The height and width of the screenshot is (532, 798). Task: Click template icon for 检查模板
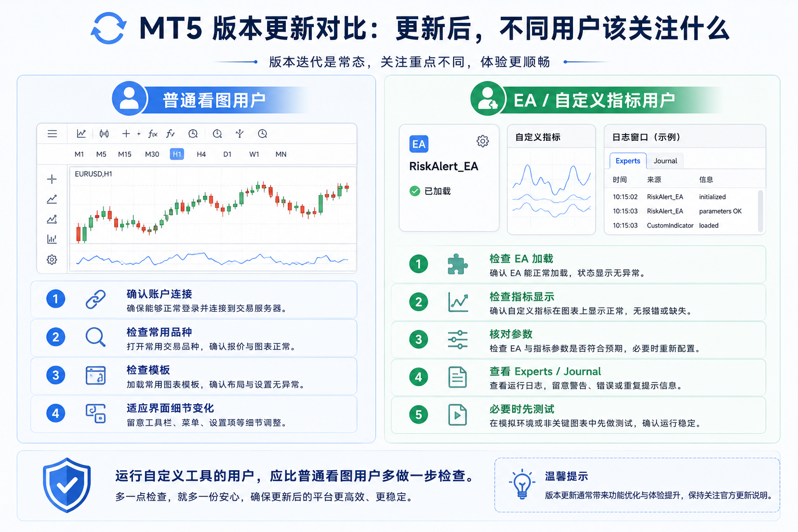pyautogui.click(x=96, y=375)
